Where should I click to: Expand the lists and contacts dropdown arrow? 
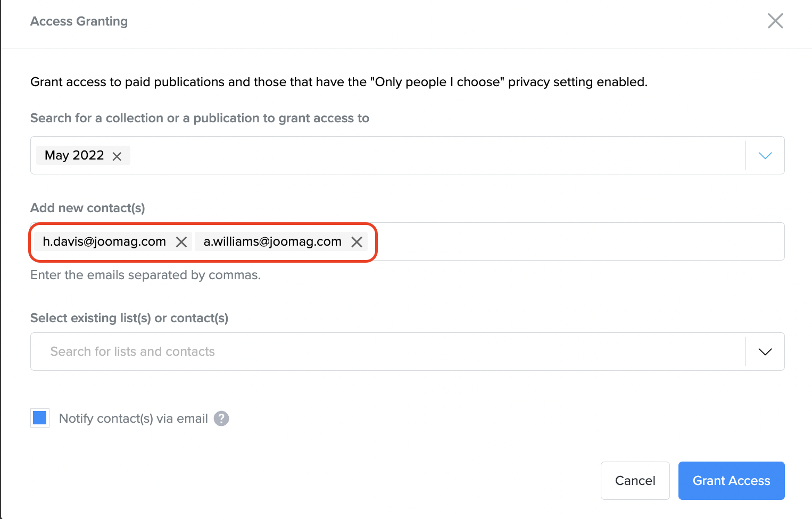(x=765, y=352)
